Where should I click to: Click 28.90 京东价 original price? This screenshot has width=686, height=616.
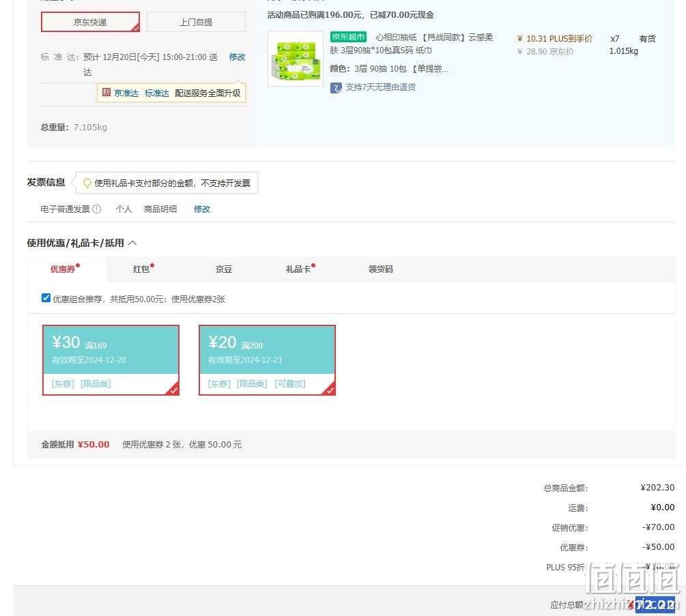[545, 52]
